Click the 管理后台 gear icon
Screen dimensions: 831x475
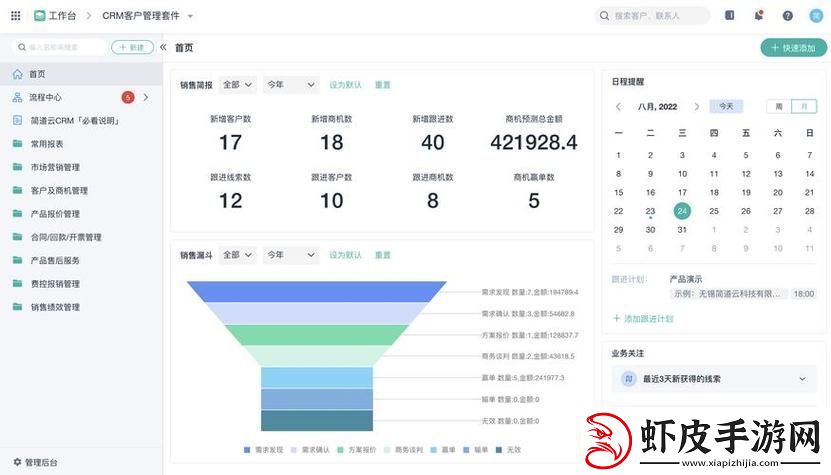tap(17, 462)
